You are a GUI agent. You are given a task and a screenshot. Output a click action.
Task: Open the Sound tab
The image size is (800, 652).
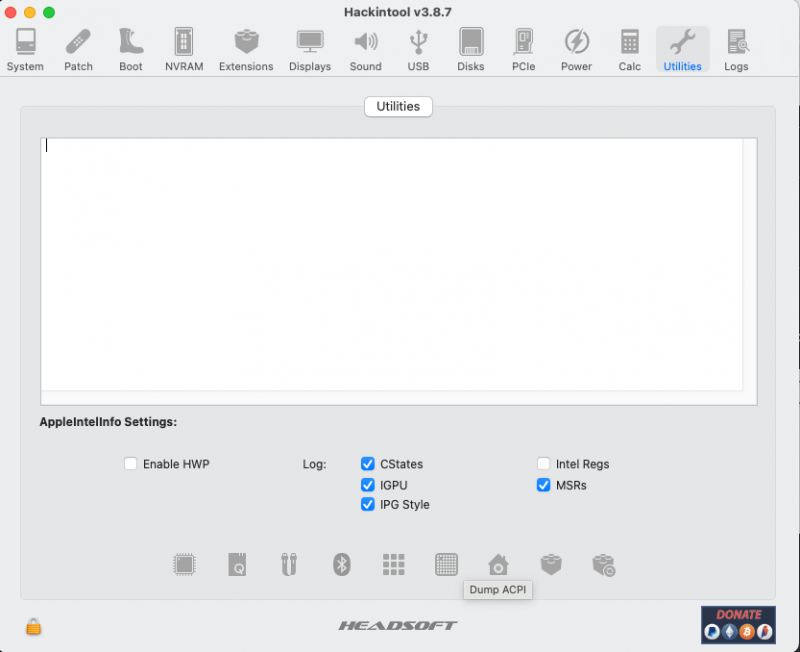point(365,49)
